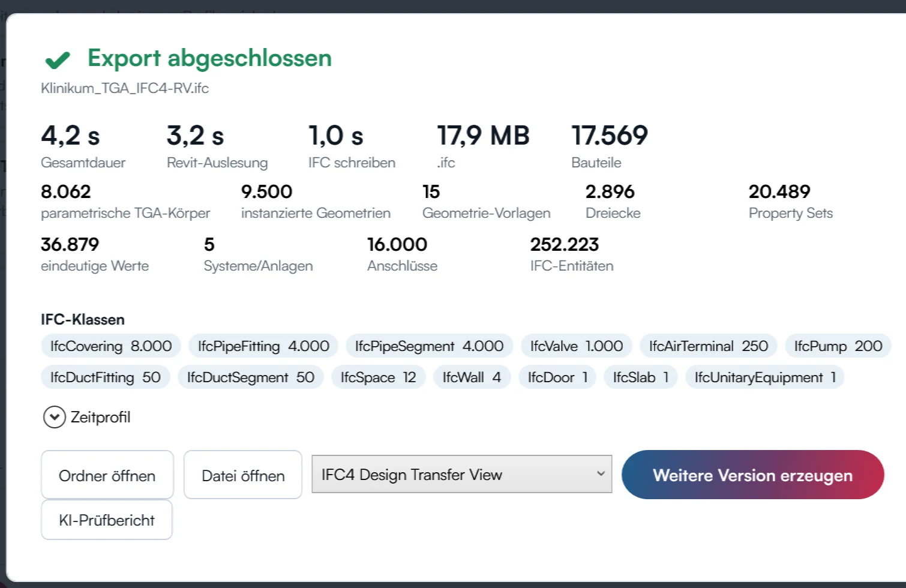Click the 9.500 instanzierte Geometrien value
Image resolution: width=906 pixels, height=588 pixels.
(x=267, y=191)
